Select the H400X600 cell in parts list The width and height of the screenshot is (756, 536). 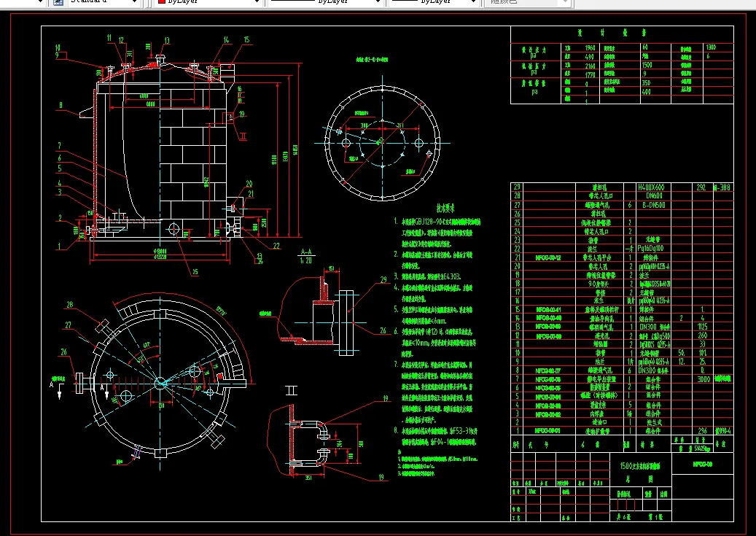pos(650,187)
